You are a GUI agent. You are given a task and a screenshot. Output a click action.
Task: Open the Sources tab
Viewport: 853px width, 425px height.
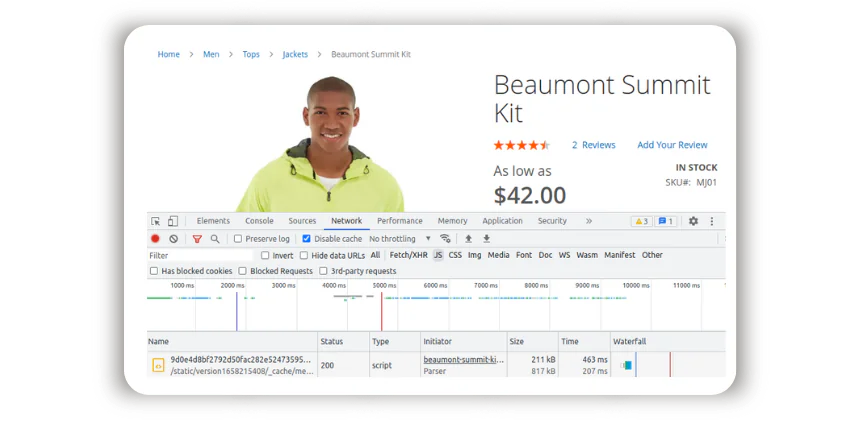pos(302,221)
